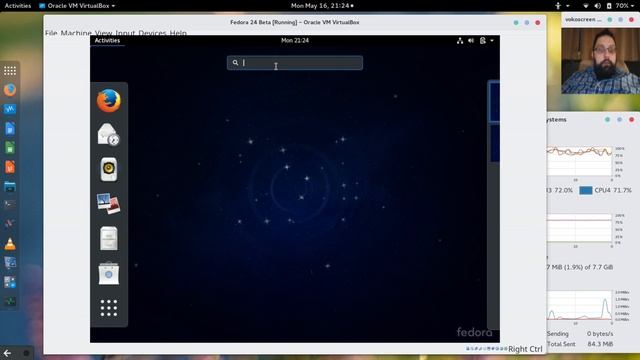Open LibreOffice Writer in host dock

(10, 129)
